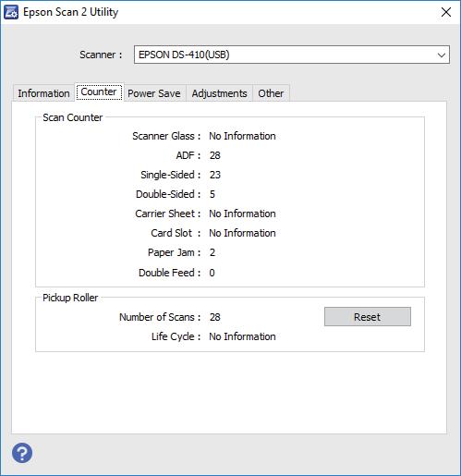
Task: Click the Life Cycle label
Action: (176, 336)
